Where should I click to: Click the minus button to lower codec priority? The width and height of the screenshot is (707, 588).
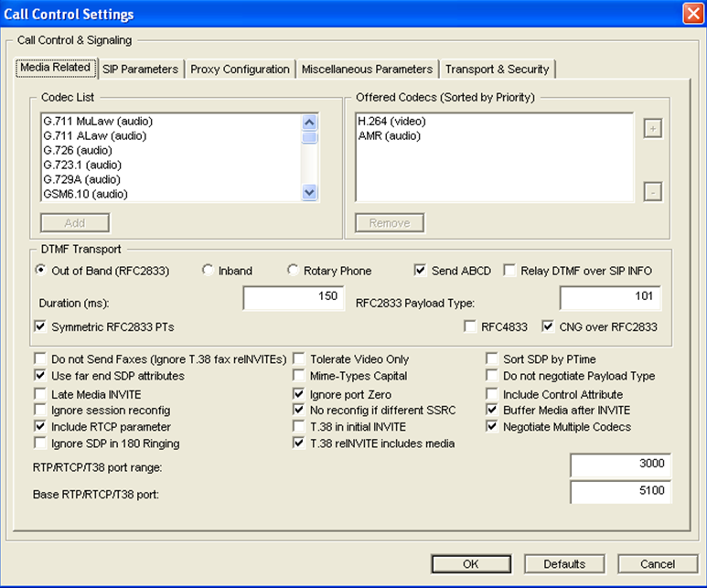point(652,192)
